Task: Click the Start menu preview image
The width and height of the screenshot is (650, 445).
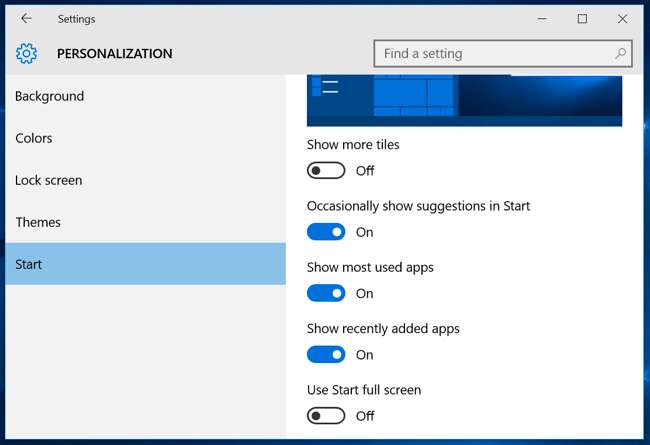Action: click(x=464, y=101)
